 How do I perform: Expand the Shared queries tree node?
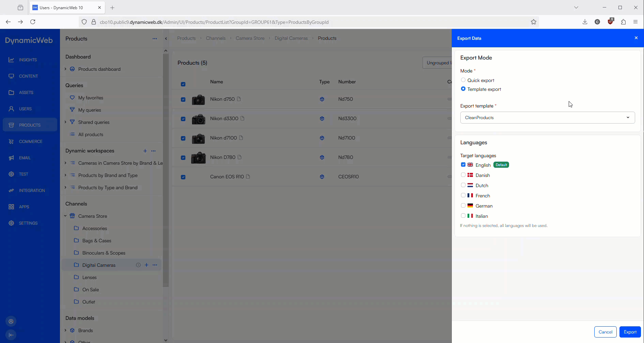[65, 122]
